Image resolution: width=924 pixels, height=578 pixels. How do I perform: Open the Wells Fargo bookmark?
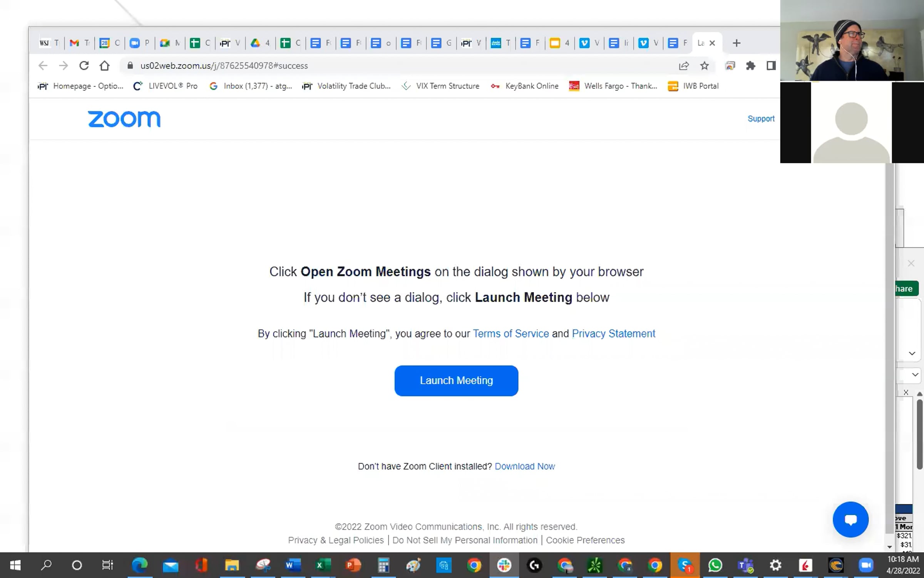tap(613, 86)
